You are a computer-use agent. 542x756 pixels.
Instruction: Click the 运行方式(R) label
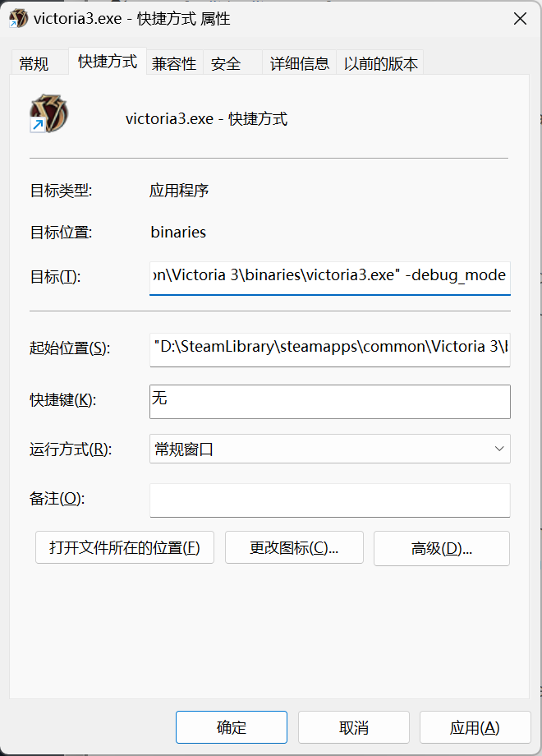tap(71, 449)
